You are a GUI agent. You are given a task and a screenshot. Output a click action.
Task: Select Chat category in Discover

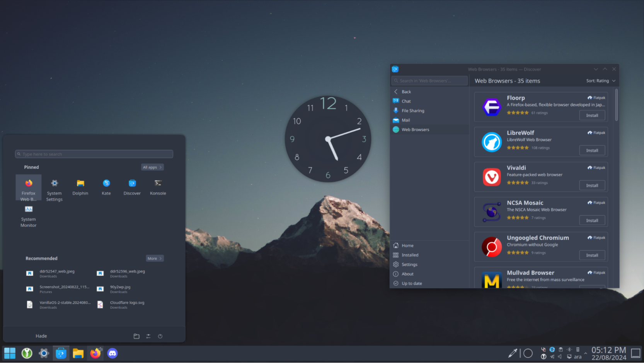pyautogui.click(x=429, y=101)
